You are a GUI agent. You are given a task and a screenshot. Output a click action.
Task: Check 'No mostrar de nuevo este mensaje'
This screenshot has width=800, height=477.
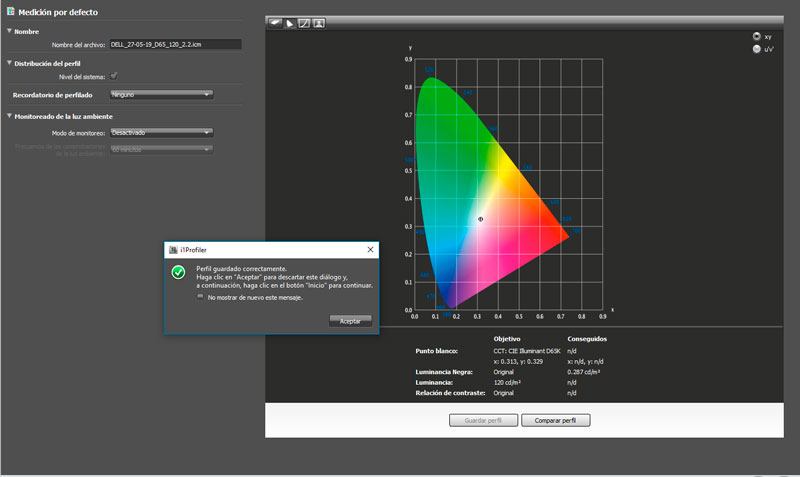(x=200, y=297)
